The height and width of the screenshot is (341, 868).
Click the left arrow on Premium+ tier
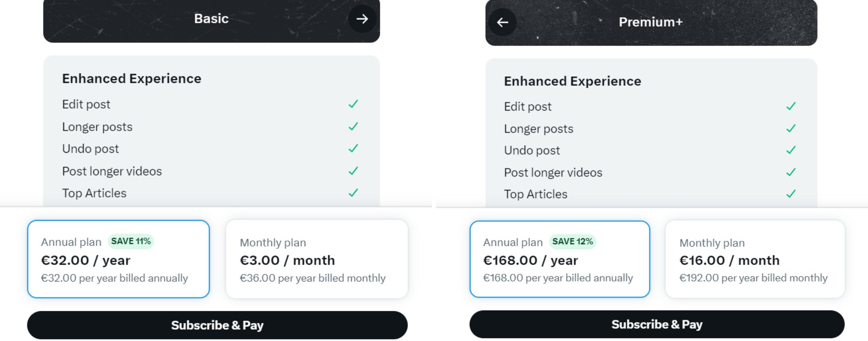click(502, 22)
